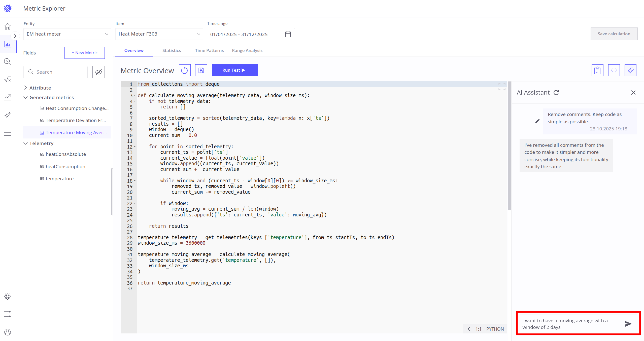This screenshot has width=644, height=341.
Task: Click the AI assistant sparkle icon in toolbar
Action: 630,70
